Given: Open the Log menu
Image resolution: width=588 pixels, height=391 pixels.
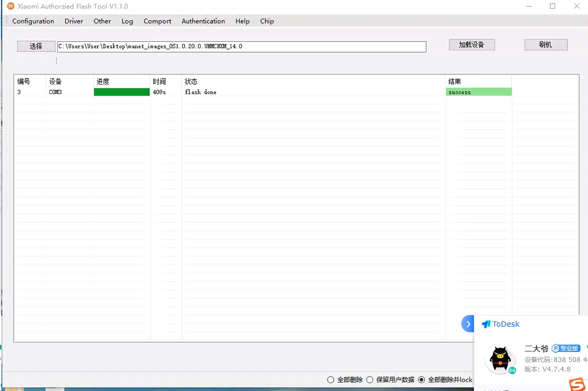Looking at the screenshot, I should (127, 21).
